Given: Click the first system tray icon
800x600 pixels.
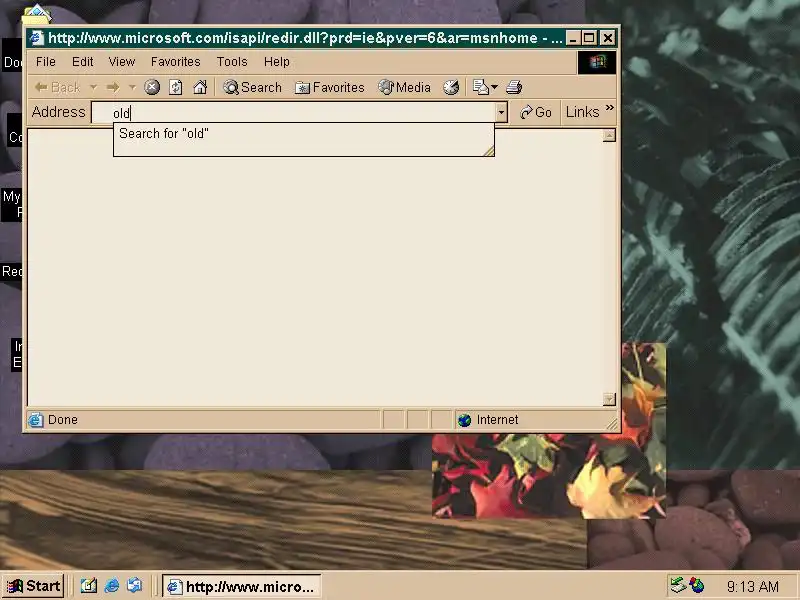Looking at the screenshot, I should pyautogui.click(x=678, y=585).
